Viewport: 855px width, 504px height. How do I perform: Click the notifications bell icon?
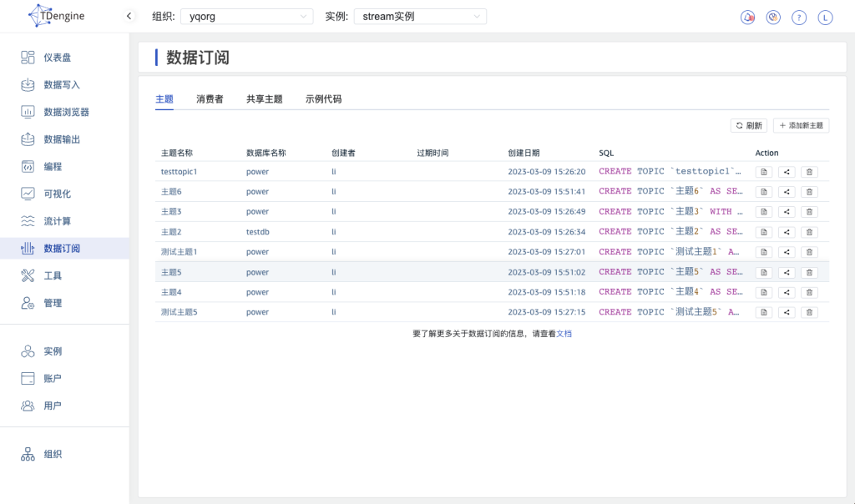point(747,16)
